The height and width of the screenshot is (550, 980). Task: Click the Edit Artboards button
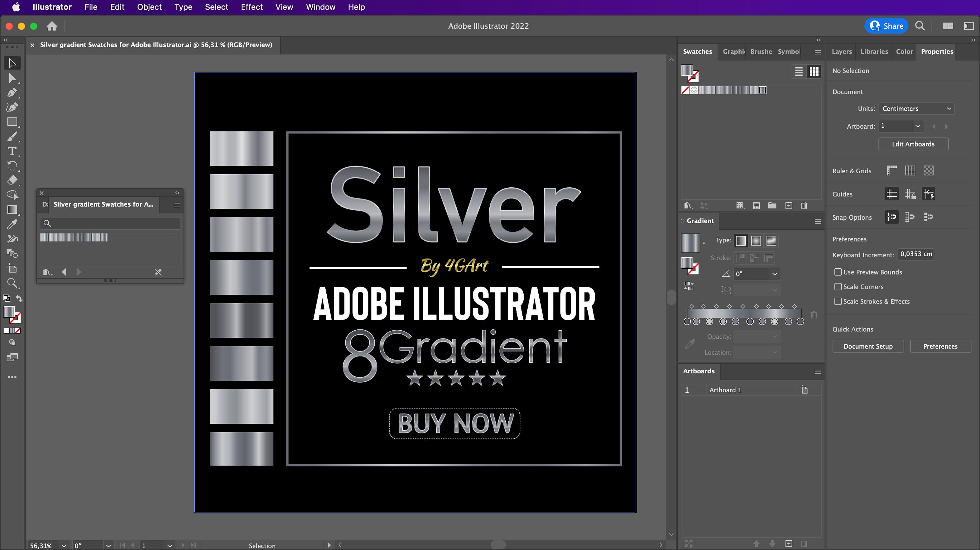(913, 144)
